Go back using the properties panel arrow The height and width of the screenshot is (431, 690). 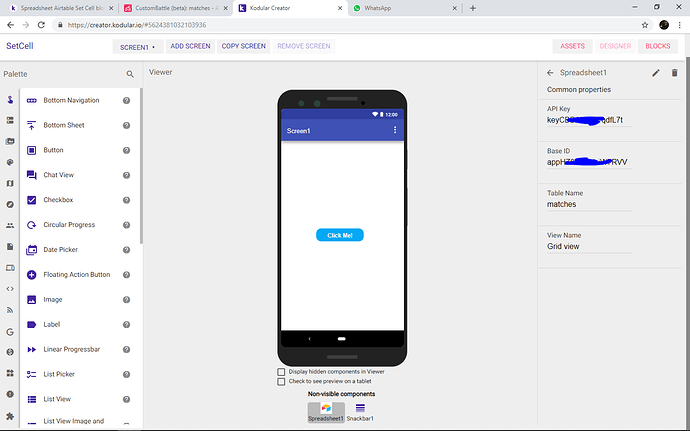pos(550,73)
